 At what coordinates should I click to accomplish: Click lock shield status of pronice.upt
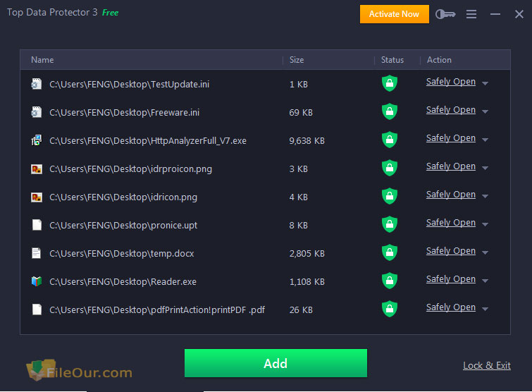(x=390, y=224)
